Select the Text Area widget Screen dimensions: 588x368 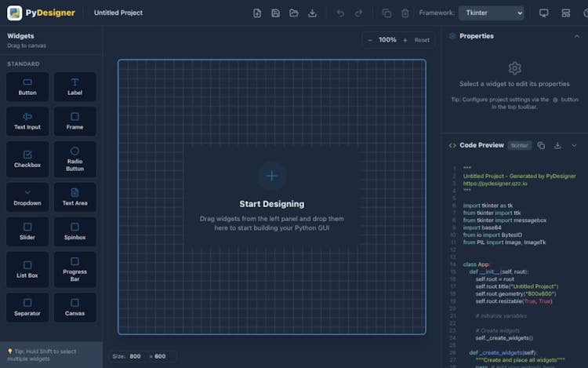(x=74, y=197)
